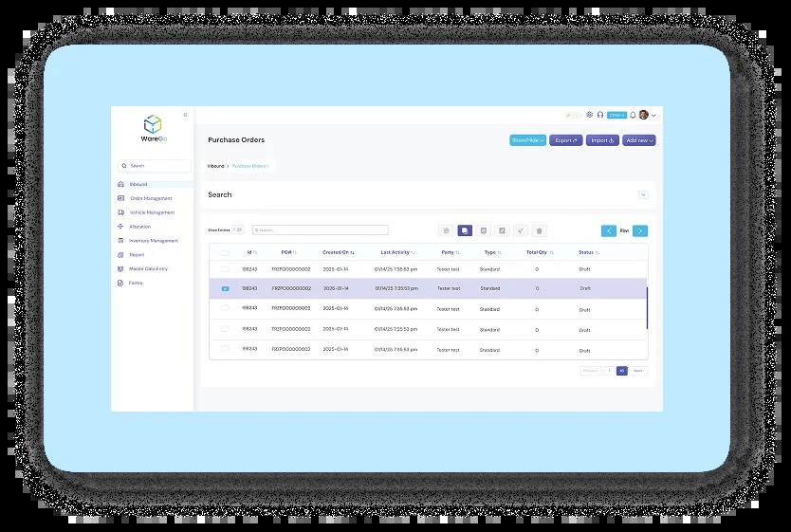The width and height of the screenshot is (791, 532).
Task: Sort the table by the Status column
Action: [589, 252]
